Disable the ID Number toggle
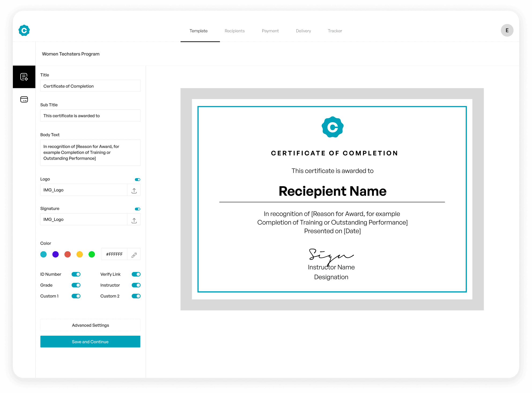The width and height of the screenshot is (532, 393). (76, 274)
